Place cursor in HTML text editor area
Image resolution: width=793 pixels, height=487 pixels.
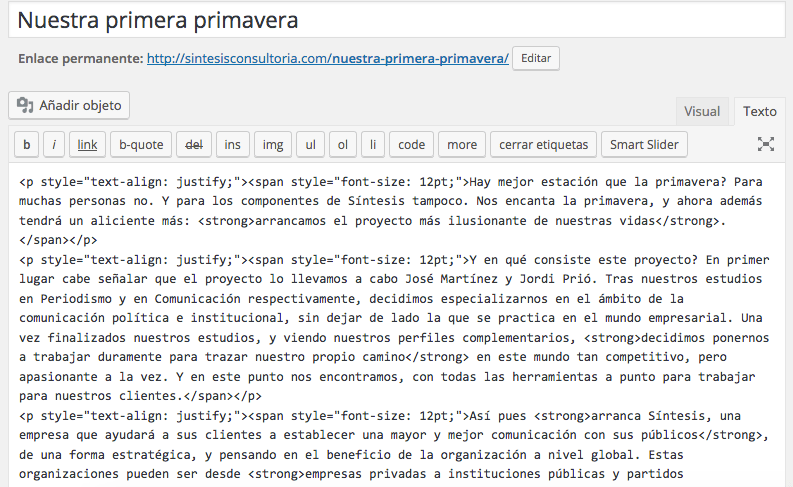[396, 326]
